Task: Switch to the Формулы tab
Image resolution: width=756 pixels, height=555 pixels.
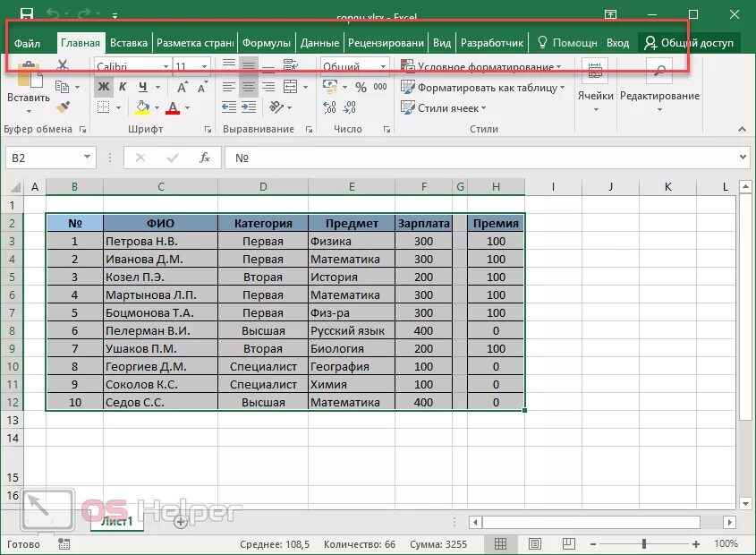Action: [x=266, y=43]
